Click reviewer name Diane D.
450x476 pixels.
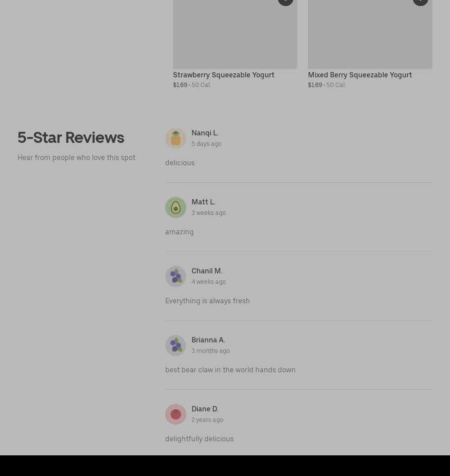click(x=205, y=409)
